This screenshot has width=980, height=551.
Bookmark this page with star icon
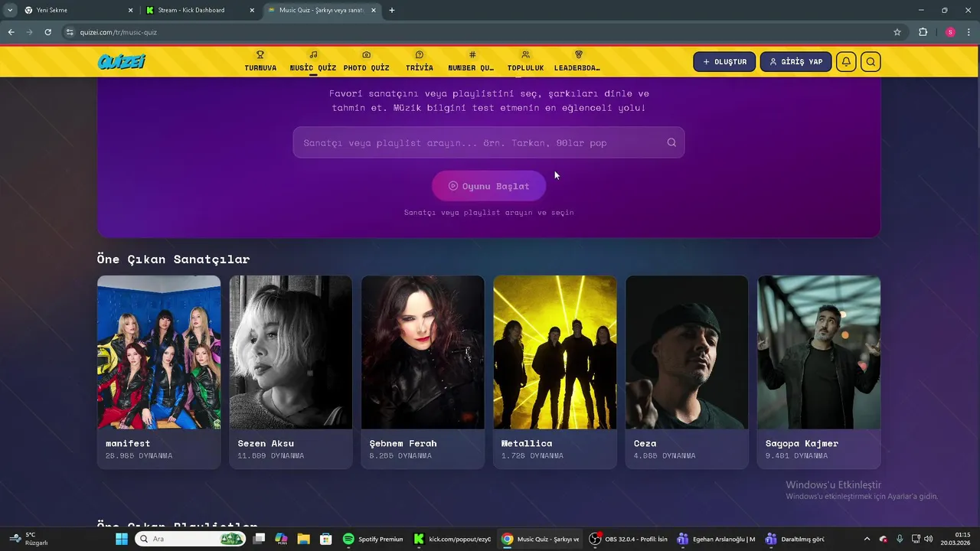(897, 32)
